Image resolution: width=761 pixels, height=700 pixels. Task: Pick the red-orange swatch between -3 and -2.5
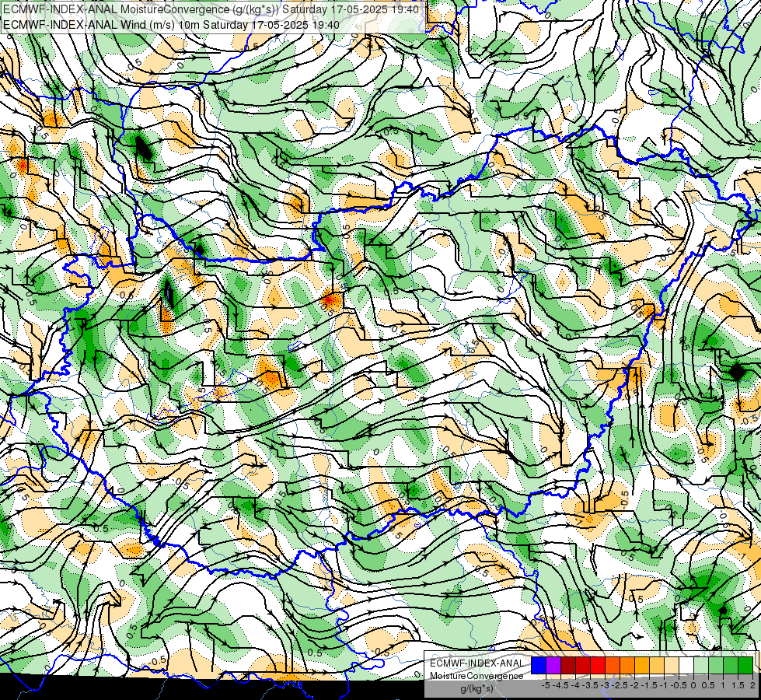click(613, 666)
